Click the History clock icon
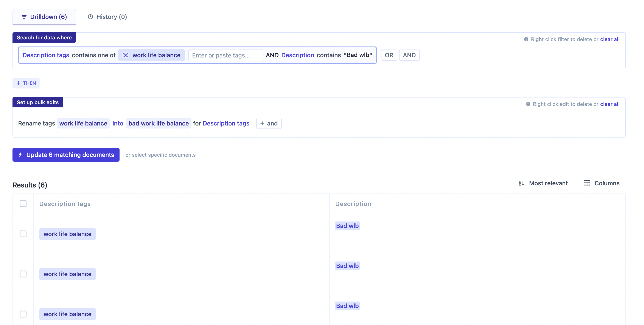The height and width of the screenshot is (325, 644). coord(90,17)
